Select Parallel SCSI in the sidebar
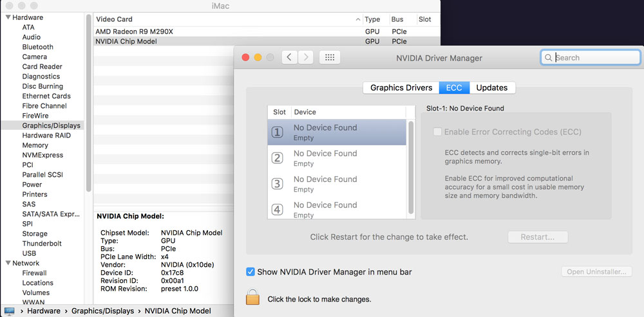This screenshot has height=317, width=644. coord(43,175)
